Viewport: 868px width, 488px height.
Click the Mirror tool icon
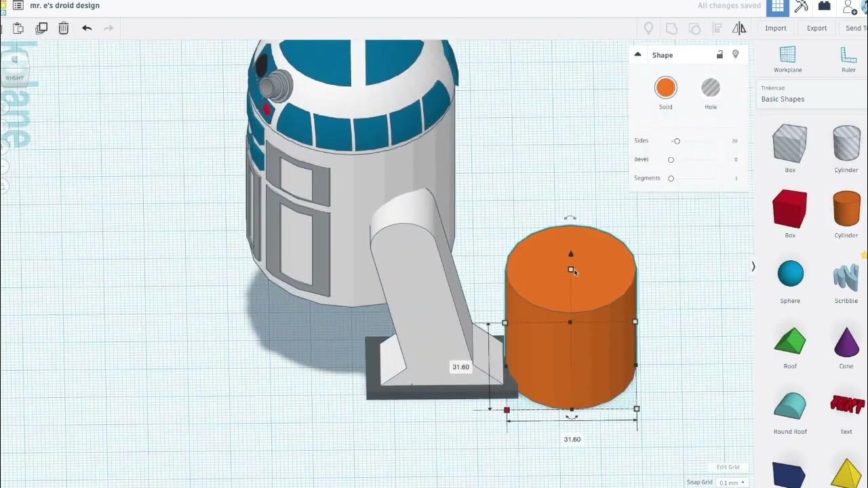[x=739, y=28]
